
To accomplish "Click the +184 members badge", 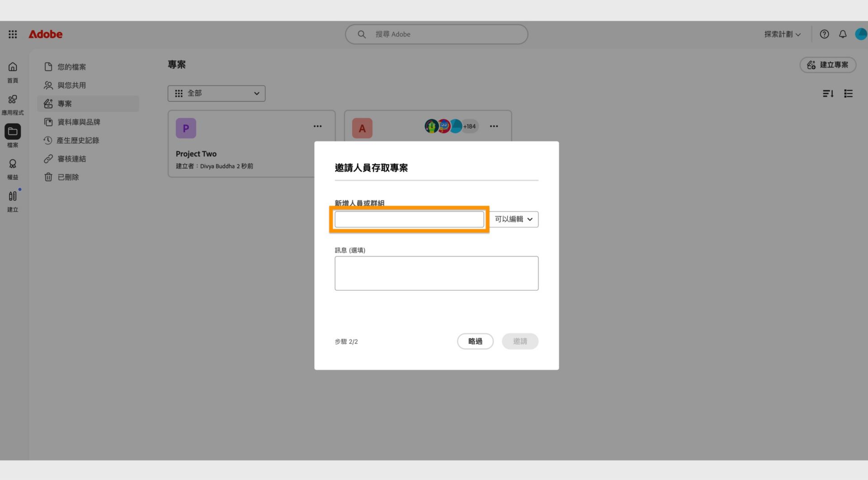I will coord(470,126).
